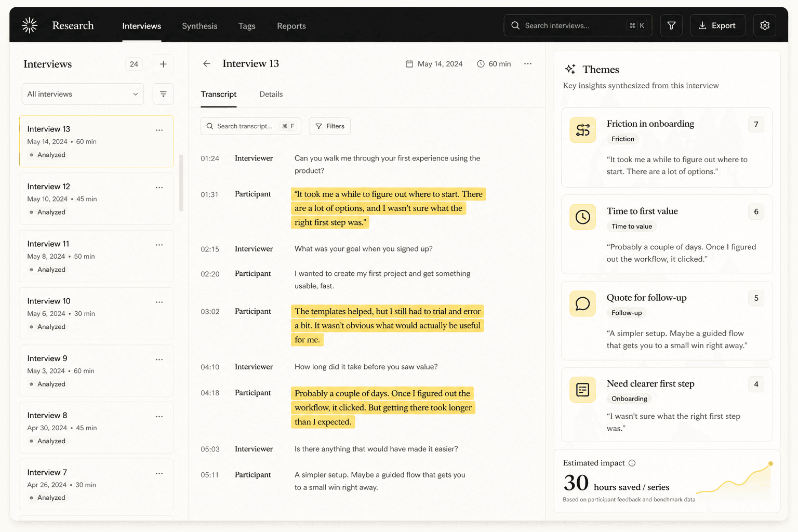Click the sparkle icon next to Themes
The height and width of the screenshot is (532, 798).
(570, 69)
